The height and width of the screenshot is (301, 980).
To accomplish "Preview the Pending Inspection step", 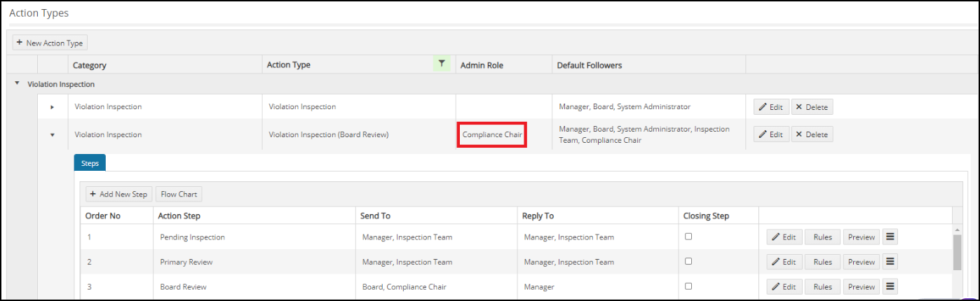I will (x=861, y=237).
